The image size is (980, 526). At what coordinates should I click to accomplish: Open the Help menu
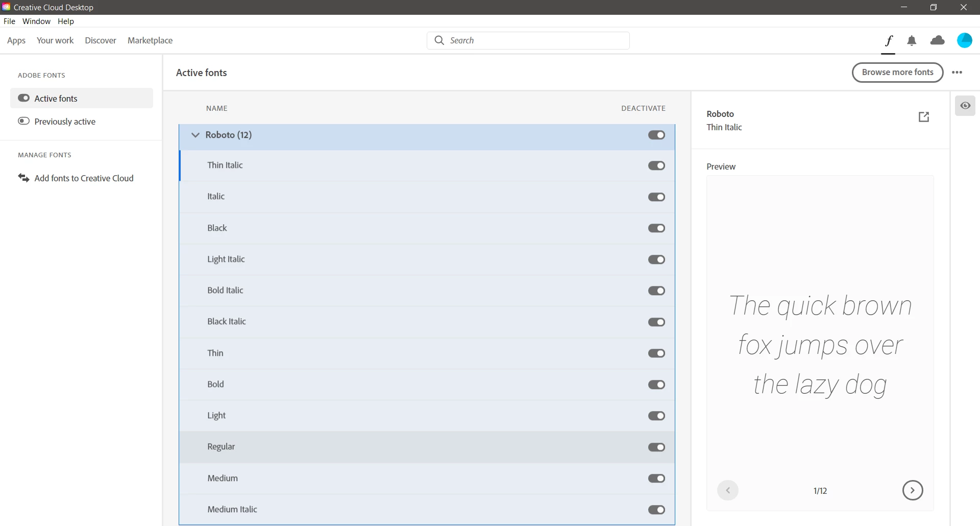click(66, 21)
